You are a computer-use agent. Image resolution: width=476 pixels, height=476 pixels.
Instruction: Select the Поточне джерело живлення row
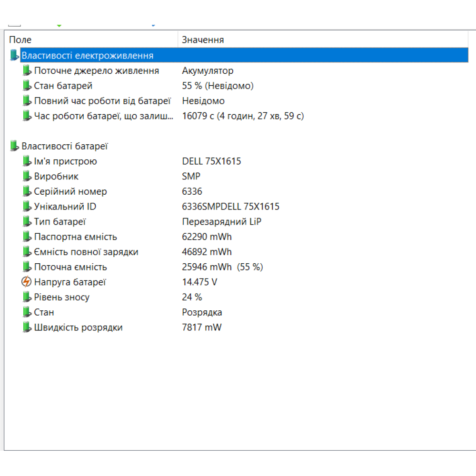[x=95, y=70]
